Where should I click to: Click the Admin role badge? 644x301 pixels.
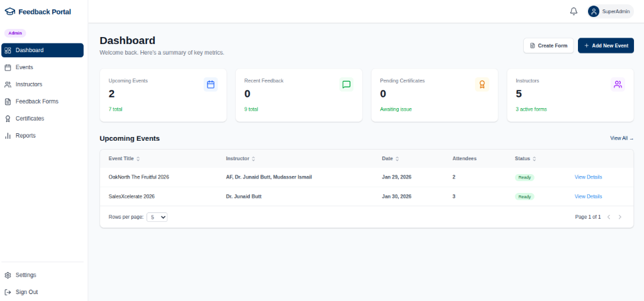[x=15, y=33]
